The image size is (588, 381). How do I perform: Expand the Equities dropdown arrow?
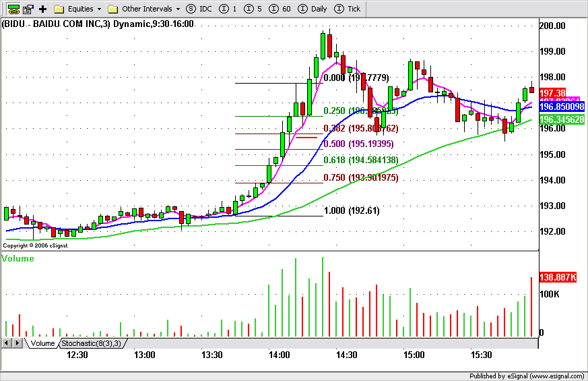click(x=99, y=9)
